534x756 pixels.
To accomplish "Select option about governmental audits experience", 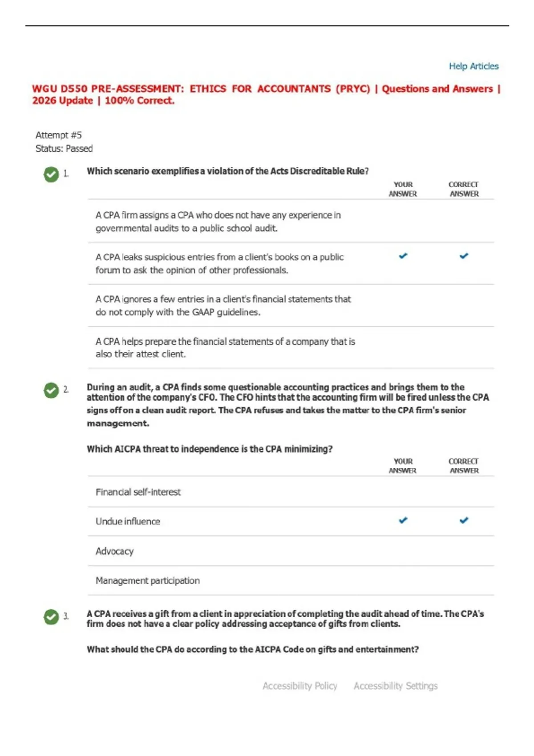I will pos(291,221).
